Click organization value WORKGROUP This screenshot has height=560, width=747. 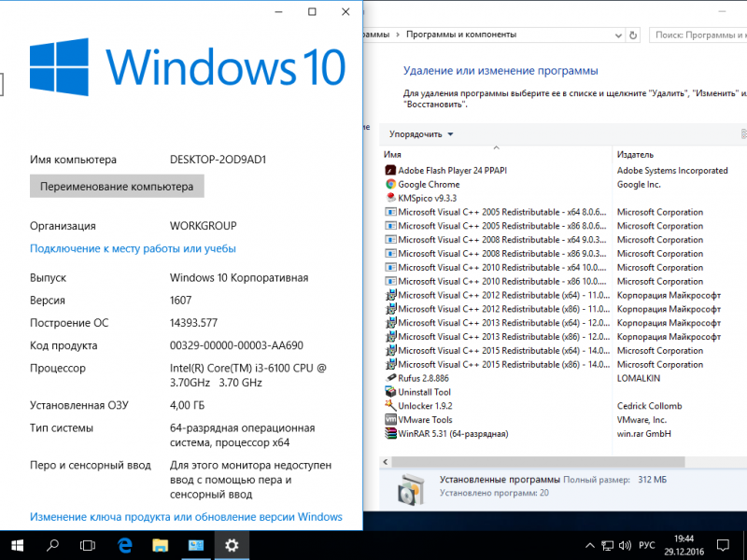(204, 226)
